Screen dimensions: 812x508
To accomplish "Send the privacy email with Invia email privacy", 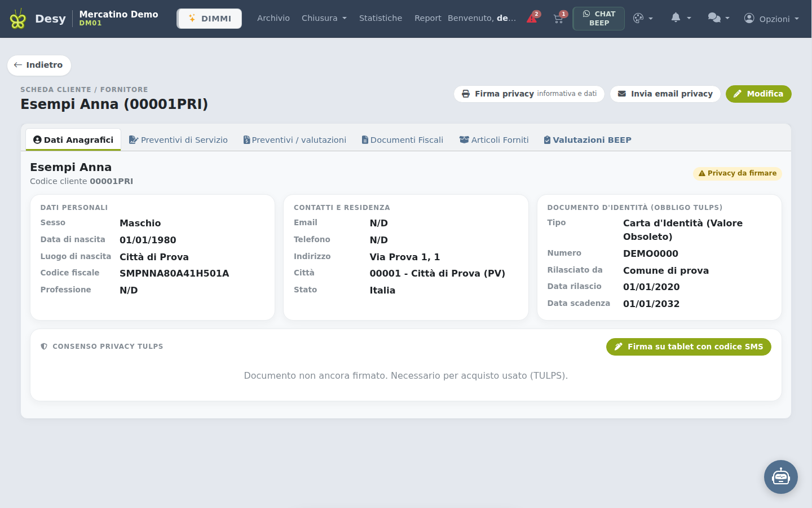I will click(x=665, y=94).
